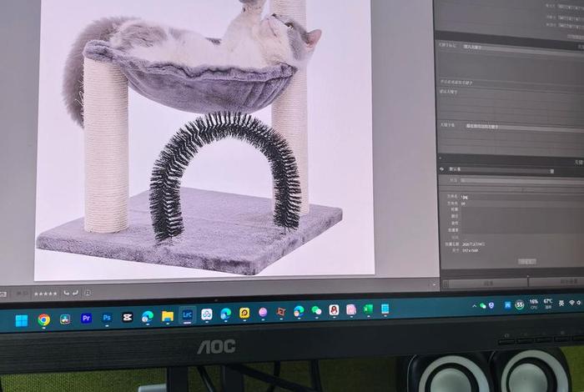584x392 pixels.
Task: Click the 16% CPU usage tray readout
Action: tap(534, 304)
